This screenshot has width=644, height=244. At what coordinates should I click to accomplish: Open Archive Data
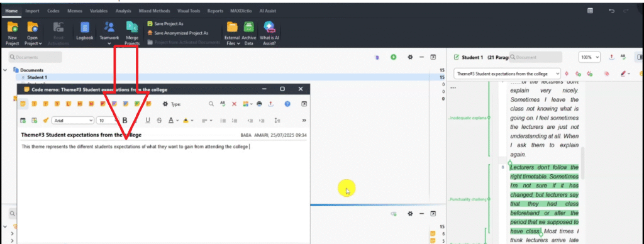[248, 33]
